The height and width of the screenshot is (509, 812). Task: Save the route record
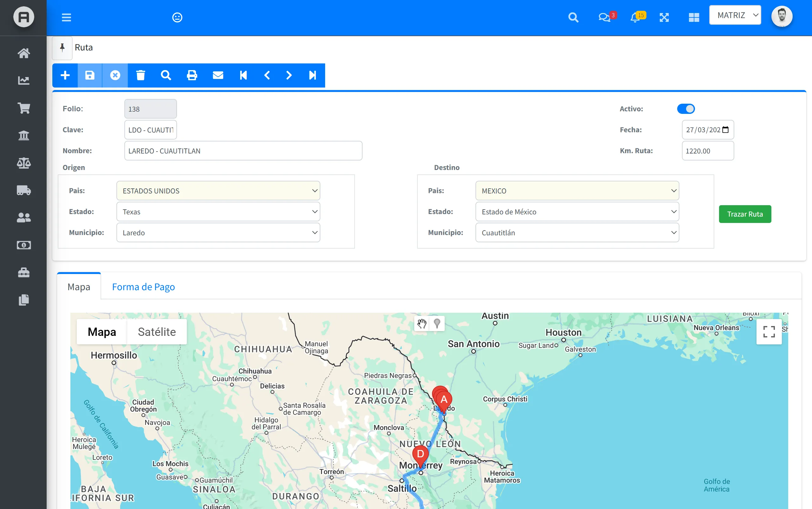[89, 75]
